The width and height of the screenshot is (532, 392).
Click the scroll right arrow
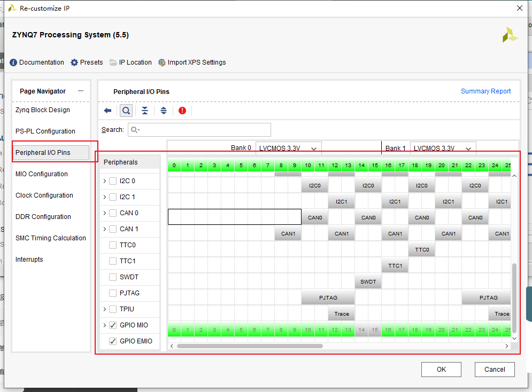506,346
